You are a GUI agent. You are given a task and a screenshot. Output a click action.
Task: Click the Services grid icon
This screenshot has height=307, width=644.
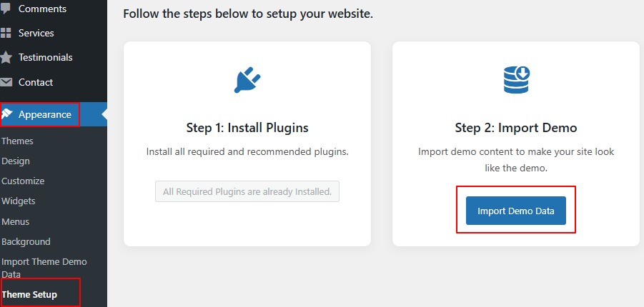(x=6, y=33)
